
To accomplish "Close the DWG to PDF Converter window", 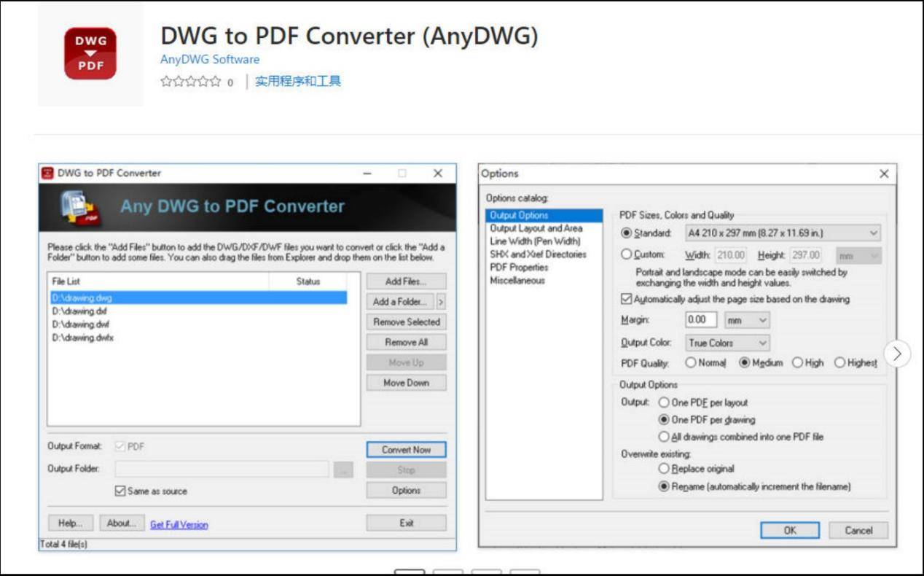I will pos(438,174).
